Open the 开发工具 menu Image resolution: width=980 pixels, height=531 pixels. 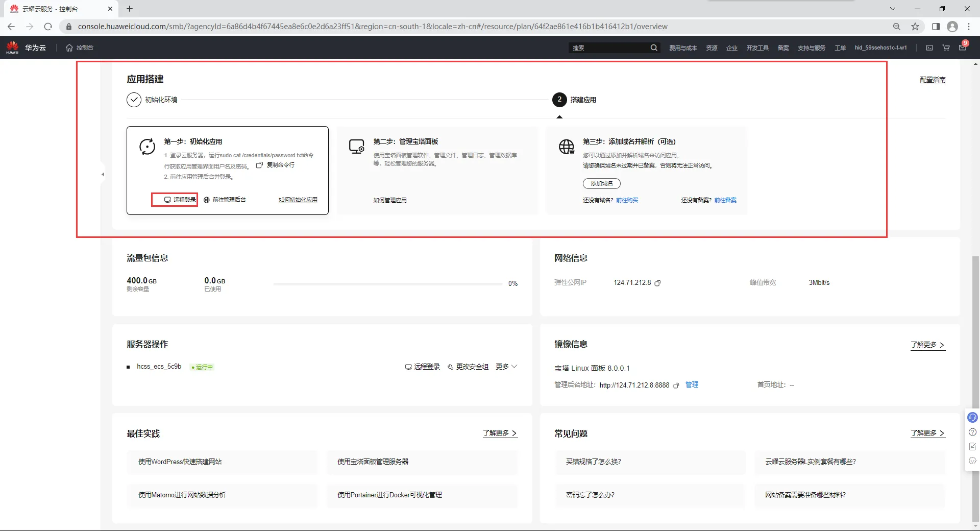[x=757, y=48]
